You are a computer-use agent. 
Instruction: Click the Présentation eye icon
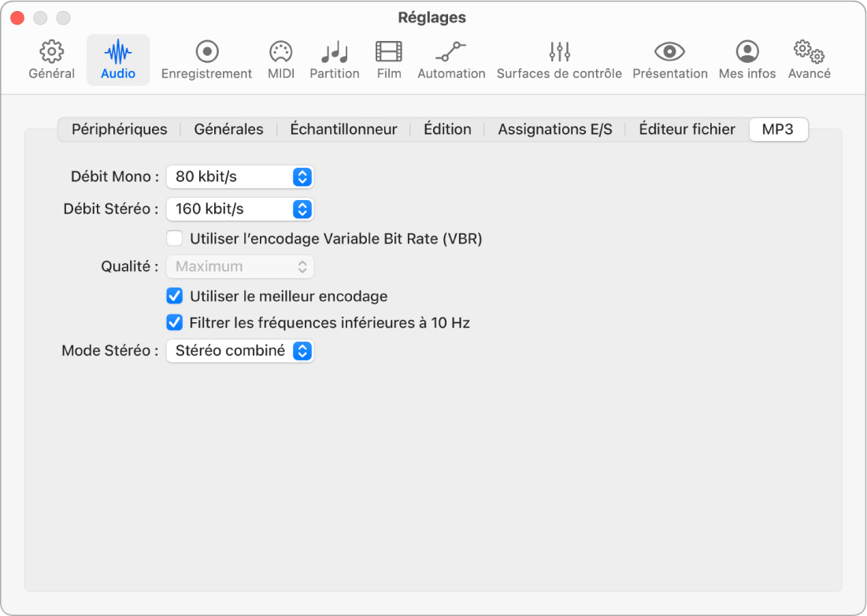point(669,52)
